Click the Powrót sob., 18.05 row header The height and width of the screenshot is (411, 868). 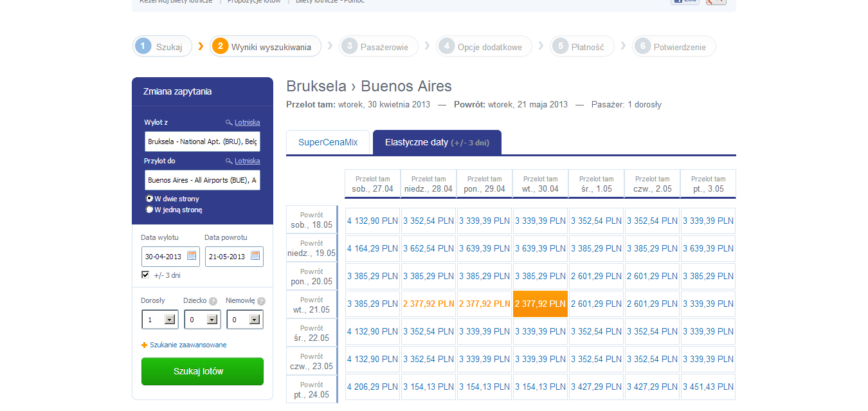pyautogui.click(x=312, y=220)
